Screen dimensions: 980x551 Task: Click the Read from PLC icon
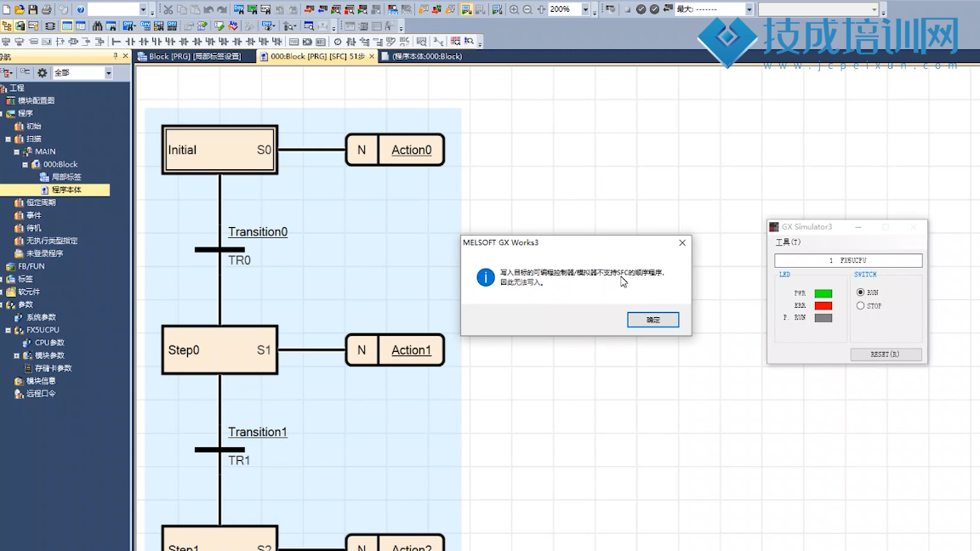point(322,9)
